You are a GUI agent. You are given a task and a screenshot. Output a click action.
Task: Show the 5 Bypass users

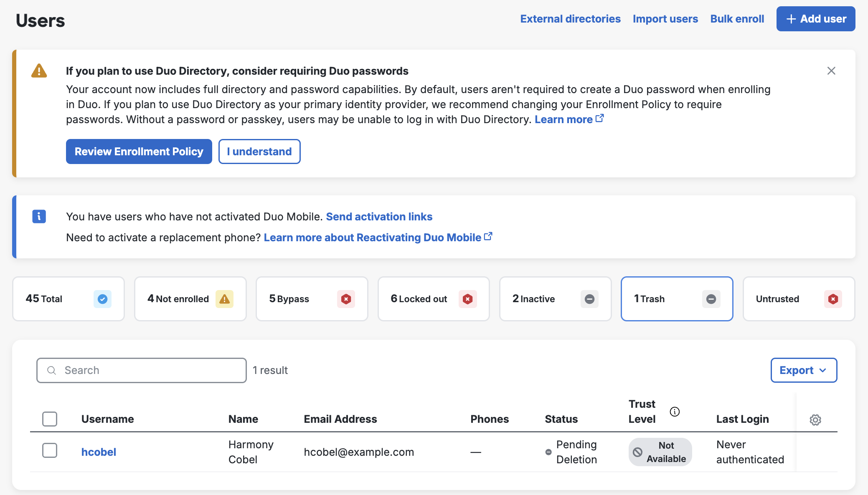click(x=312, y=299)
